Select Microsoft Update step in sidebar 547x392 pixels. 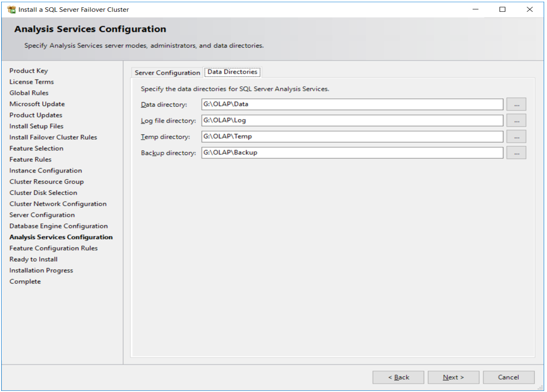37,104
